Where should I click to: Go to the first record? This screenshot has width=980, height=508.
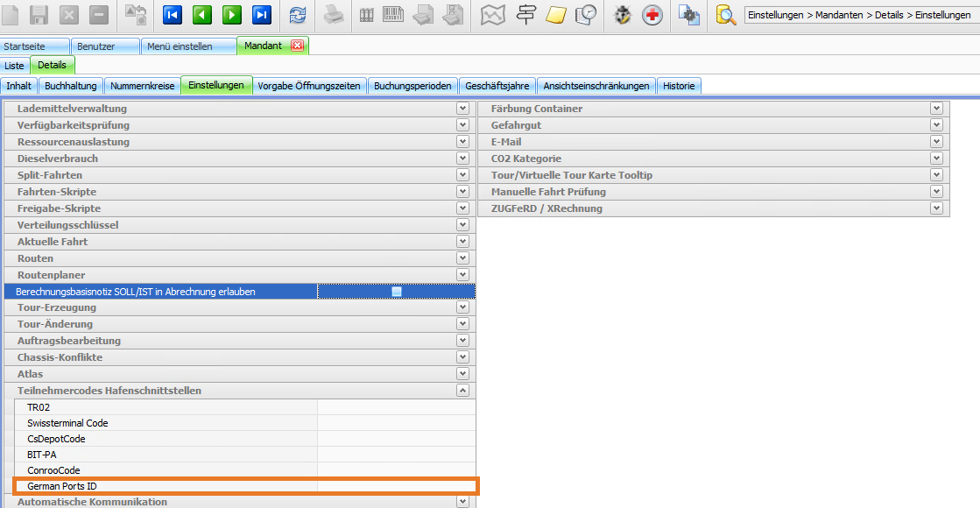click(173, 15)
